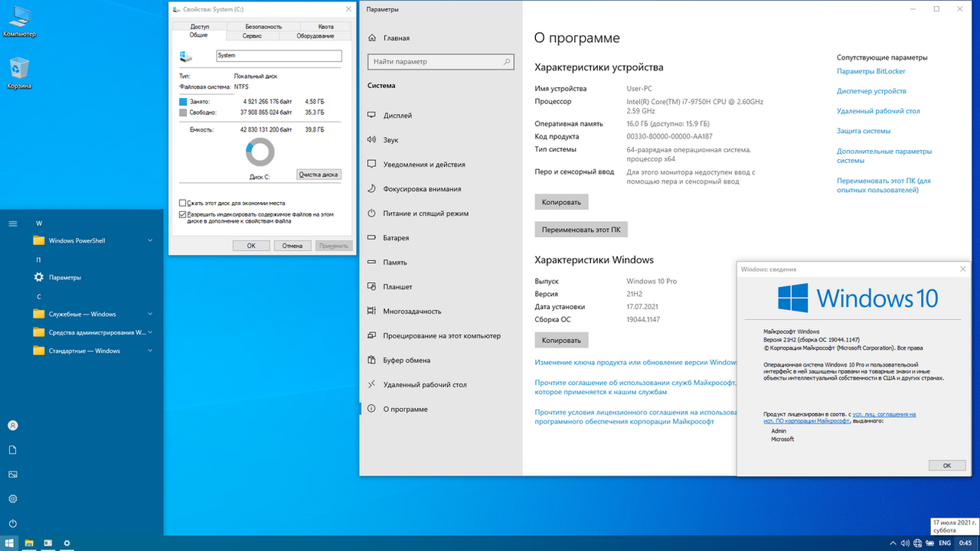Screen dimensions: 980x551
Task: Click the Pictures icon in Start sidebar
Action: [x=13, y=474]
